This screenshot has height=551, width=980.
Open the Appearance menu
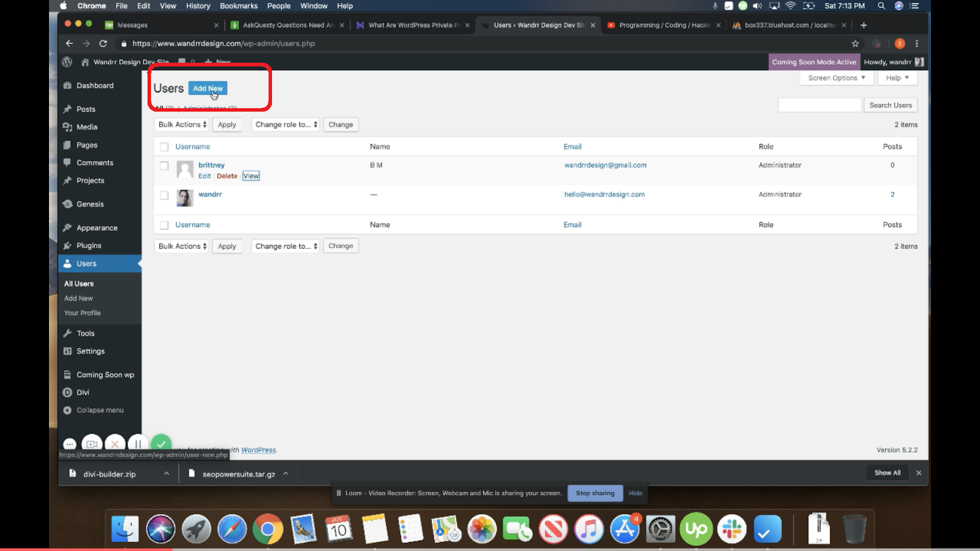(97, 227)
